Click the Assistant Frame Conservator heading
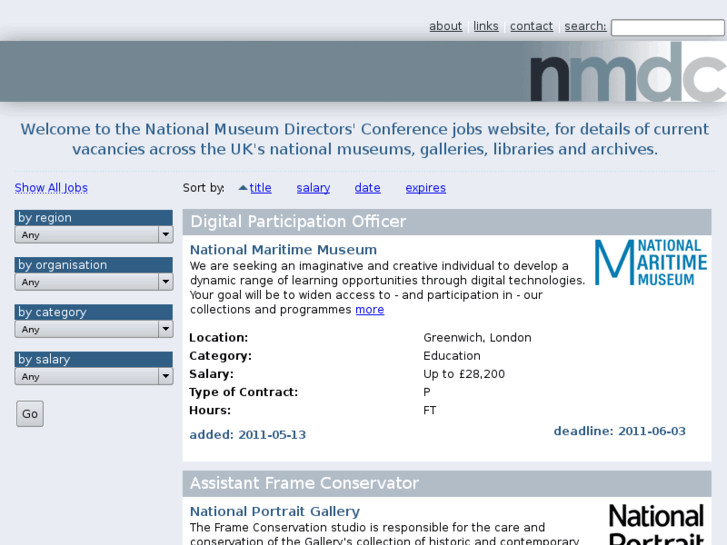 click(x=304, y=483)
